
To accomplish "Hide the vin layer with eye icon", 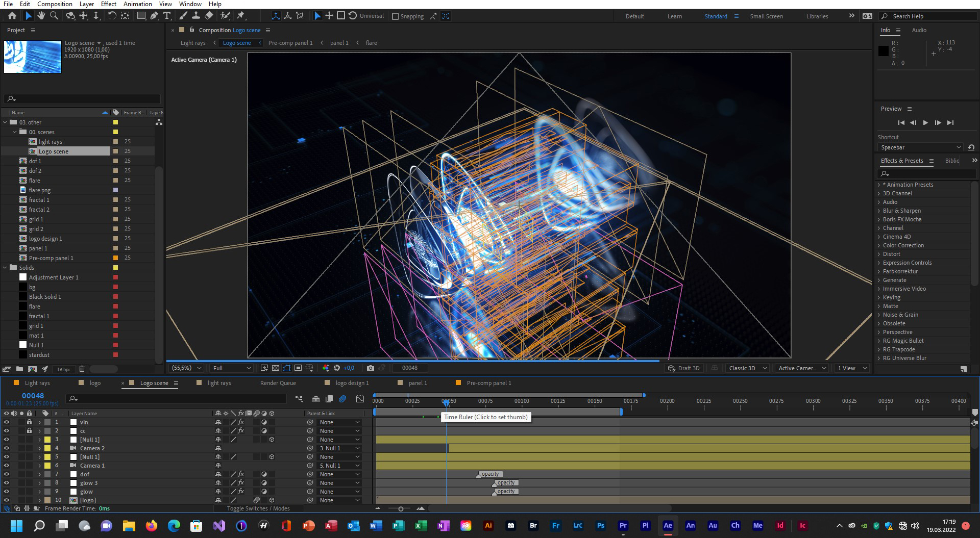I will pos(7,422).
